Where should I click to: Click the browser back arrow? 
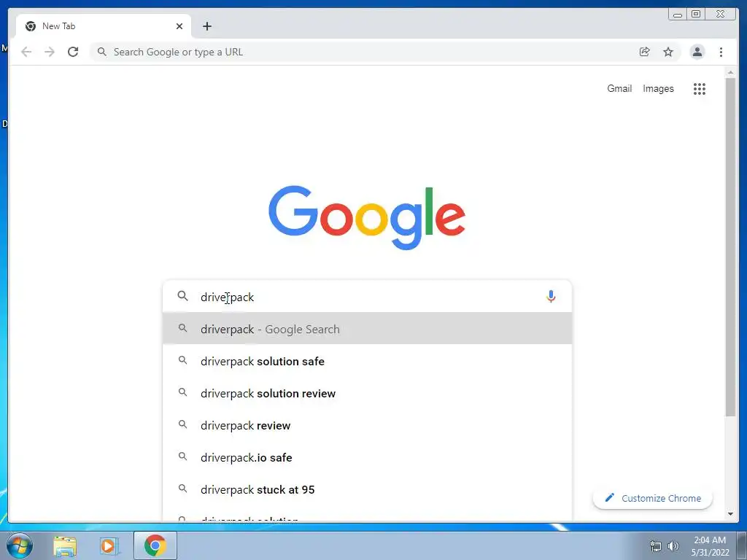tap(26, 52)
